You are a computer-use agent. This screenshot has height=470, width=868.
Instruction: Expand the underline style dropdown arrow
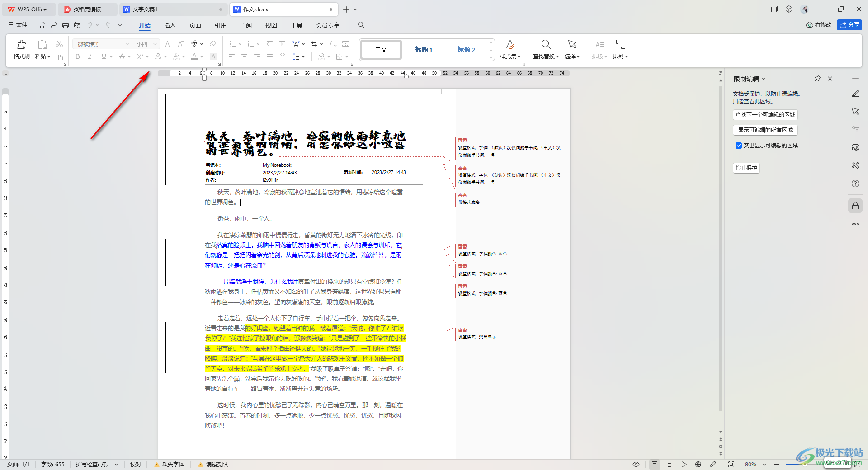pos(111,56)
